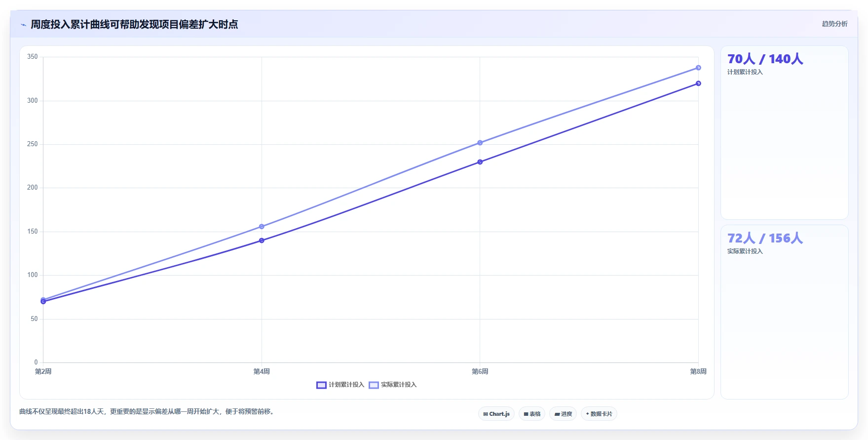
Task: Click the 200 y-axis value
Action: (33, 188)
